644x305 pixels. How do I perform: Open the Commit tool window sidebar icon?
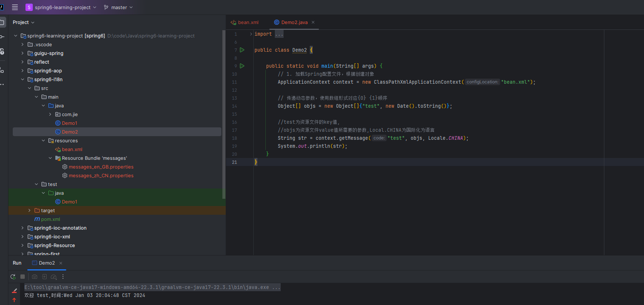(2, 37)
